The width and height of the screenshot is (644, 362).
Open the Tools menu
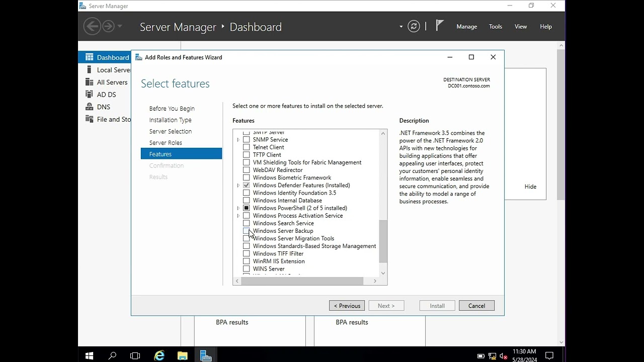coord(496,27)
